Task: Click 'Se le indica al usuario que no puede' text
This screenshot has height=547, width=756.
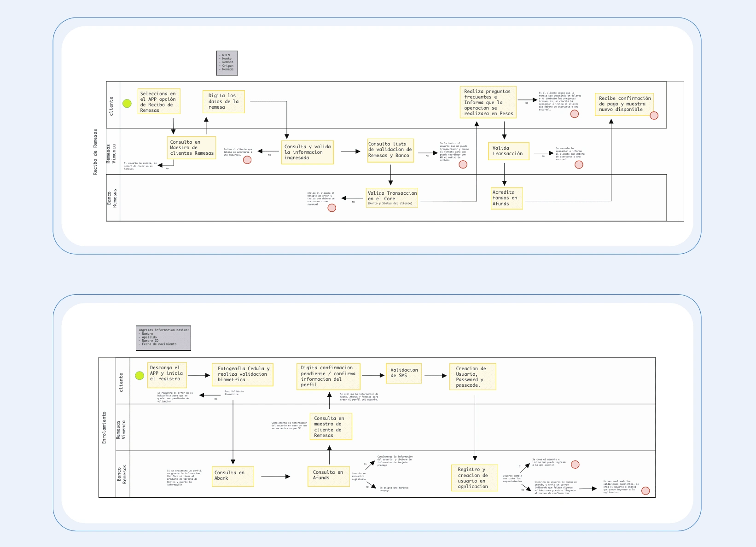Action: tap(454, 152)
